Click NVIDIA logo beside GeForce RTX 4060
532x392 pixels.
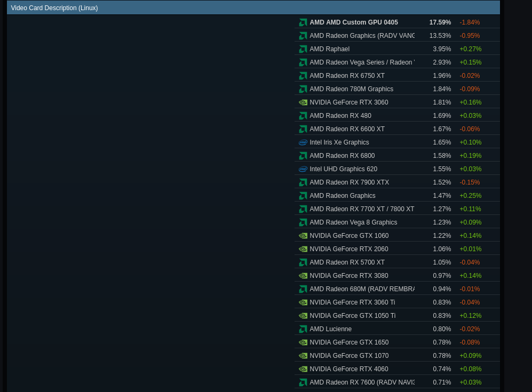click(303, 369)
